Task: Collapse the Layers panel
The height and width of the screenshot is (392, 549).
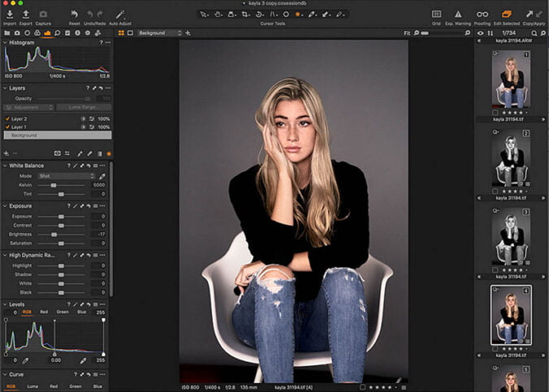Action: [5, 88]
